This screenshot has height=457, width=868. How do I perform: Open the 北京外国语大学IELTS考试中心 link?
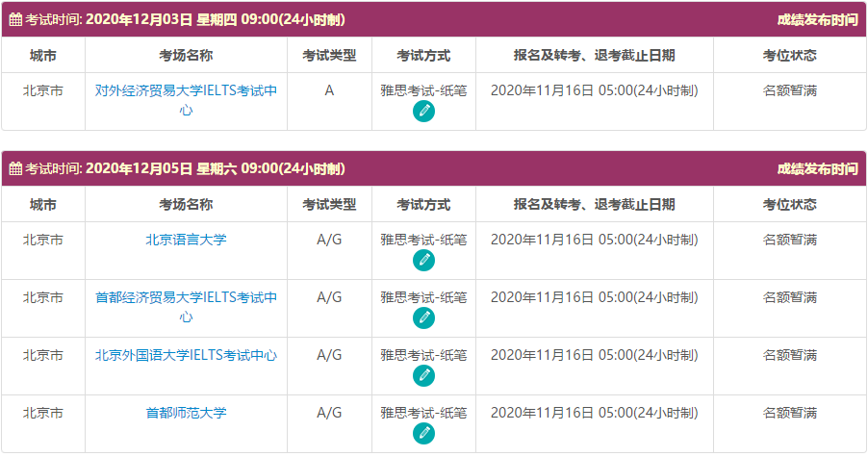click(x=186, y=355)
